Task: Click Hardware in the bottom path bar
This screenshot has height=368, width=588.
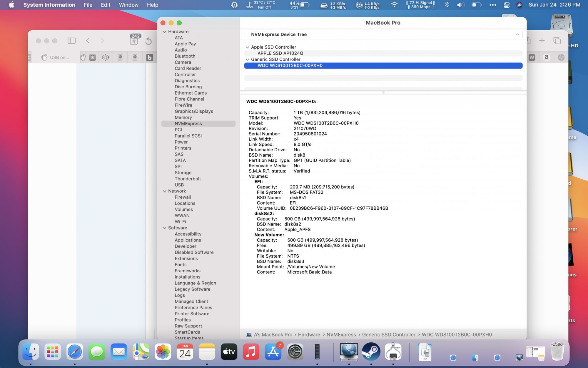Action: pyautogui.click(x=309, y=334)
